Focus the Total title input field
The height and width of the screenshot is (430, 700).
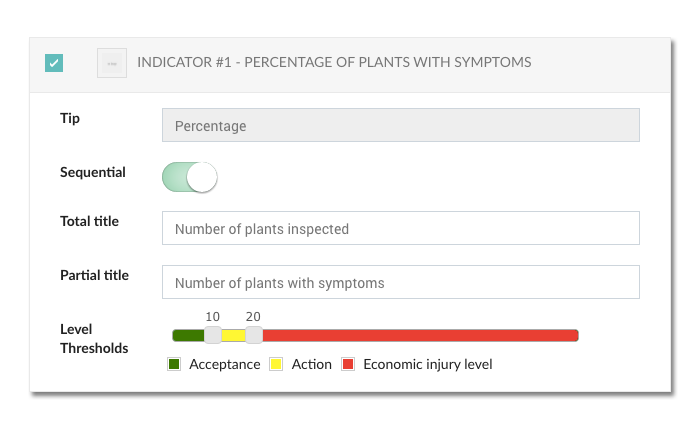click(400, 228)
